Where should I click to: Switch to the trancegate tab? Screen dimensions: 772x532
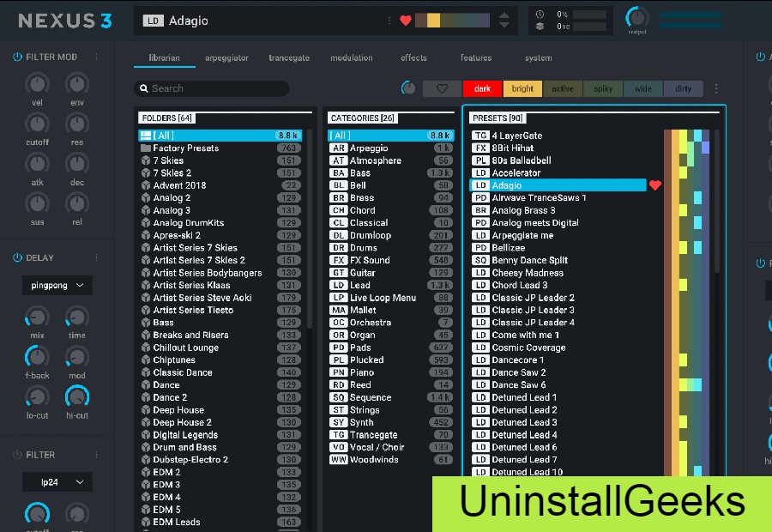tap(289, 57)
